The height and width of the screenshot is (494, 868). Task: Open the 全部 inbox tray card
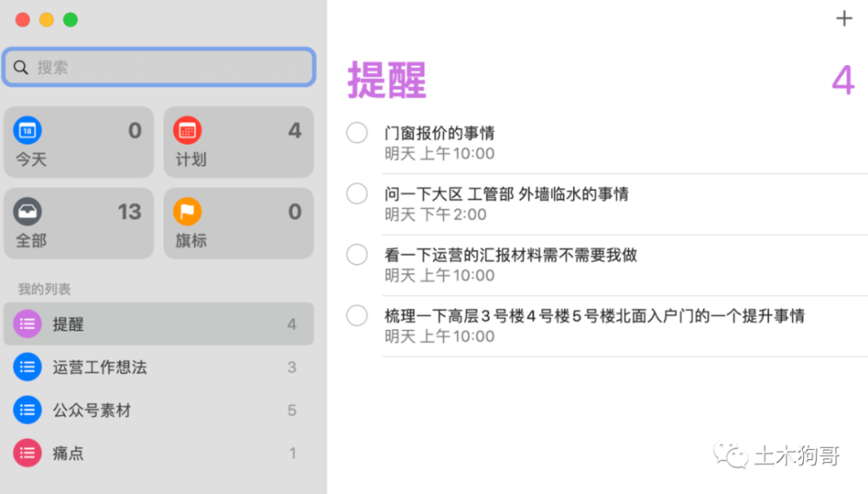[x=79, y=223]
